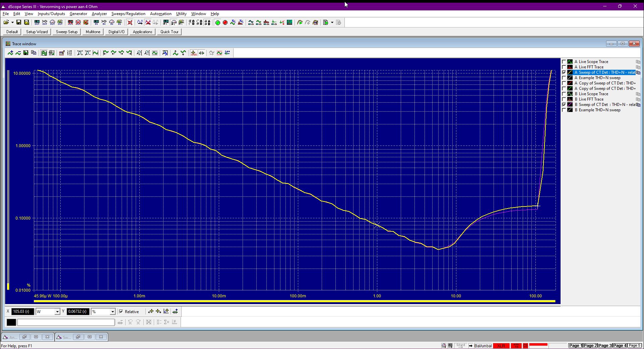Click the yellow plus 0.00 cursor icon
Image resolution: width=644 pixels, height=349 pixels.
(x=194, y=53)
